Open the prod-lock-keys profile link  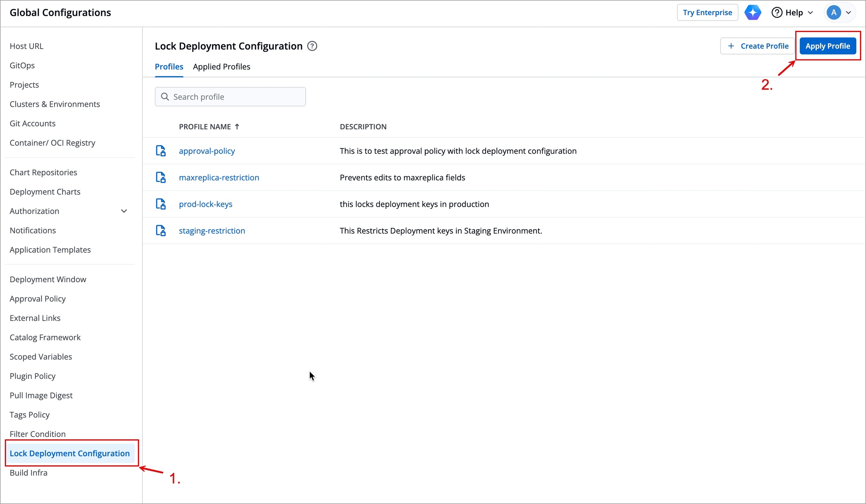206,204
